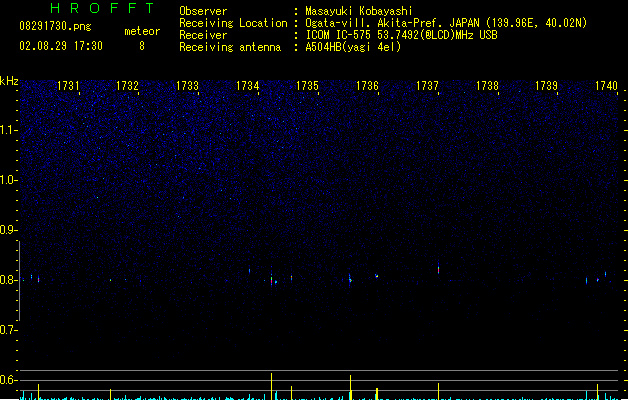Select the file name 08291730.png
The height and width of the screenshot is (400, 629).
pyautogui.click(x=55, y=26)
